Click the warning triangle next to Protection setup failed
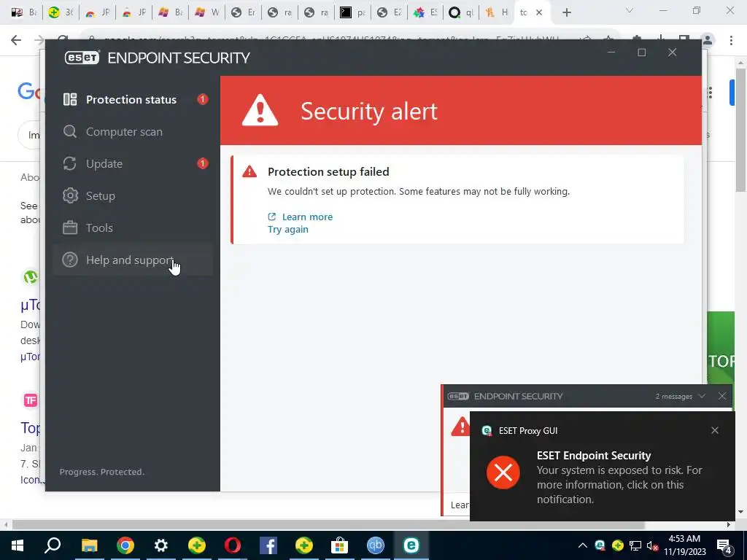Viewport: 747px width, 560px height. (x=249, y=171)
